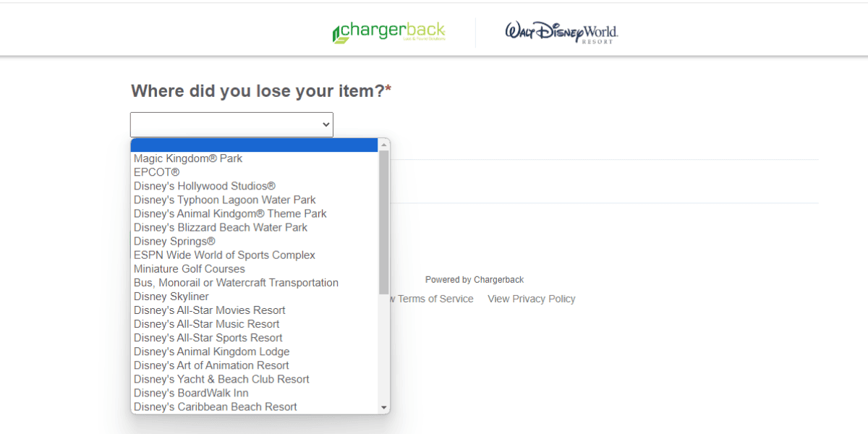Click the Powered by Chargerback text
The image size is (868, 434).
pyautogui.click(x=475, y=280)
